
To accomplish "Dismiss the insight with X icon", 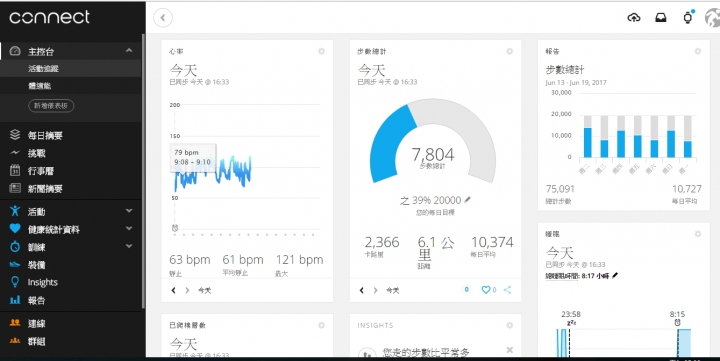I will (x=509, y=350).
